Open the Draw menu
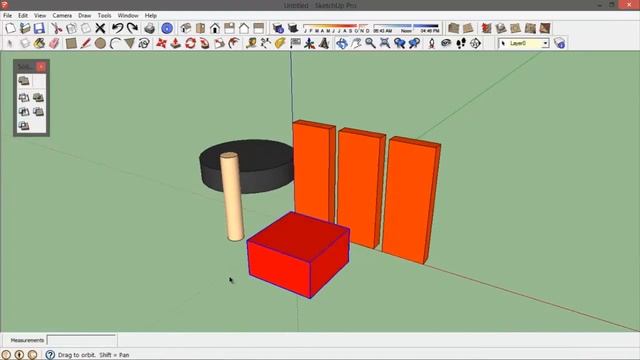 point(84,16)
